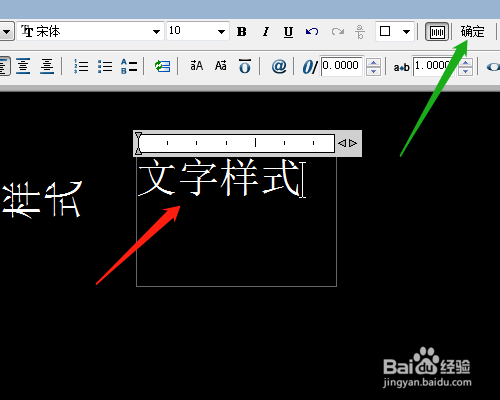
Task: Click the oblique angle 0.0000 field
Action: click(x=342, y=66)
